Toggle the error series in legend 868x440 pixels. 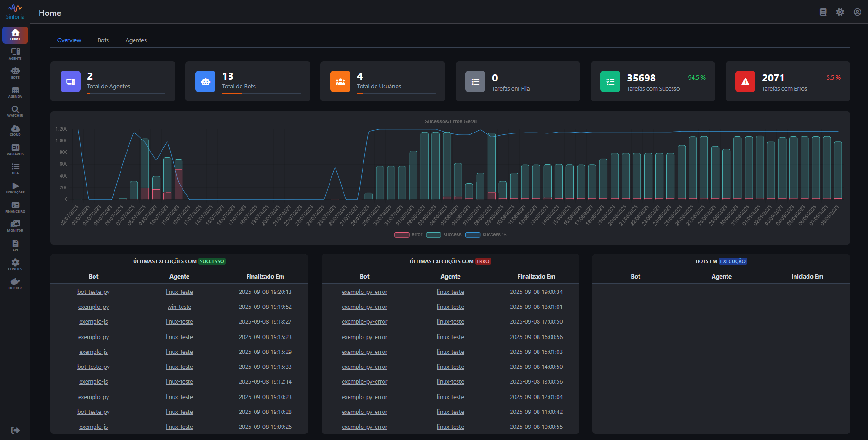click(402, 235)
